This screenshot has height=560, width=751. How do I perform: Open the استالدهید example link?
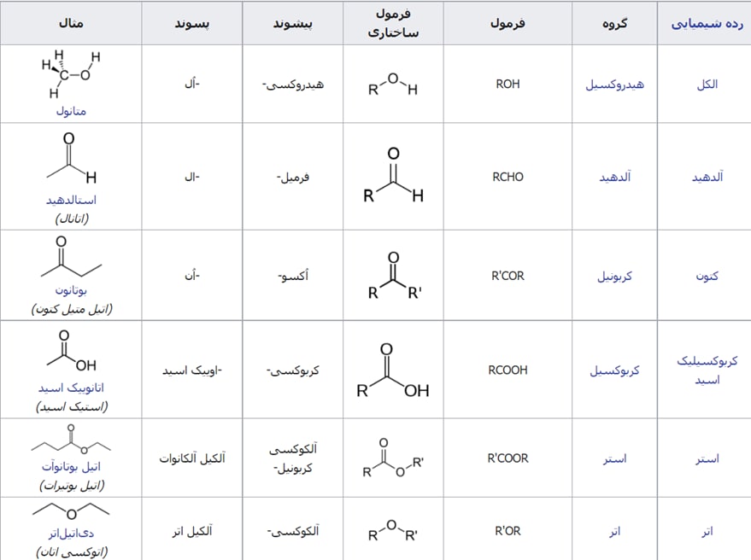coord(71,200)
